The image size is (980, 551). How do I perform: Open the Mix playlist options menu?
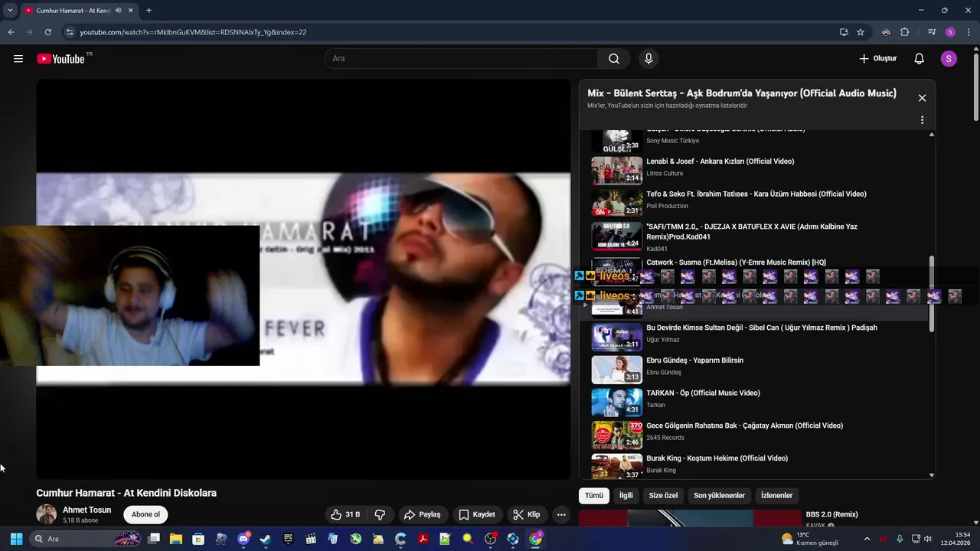point(922,120)
